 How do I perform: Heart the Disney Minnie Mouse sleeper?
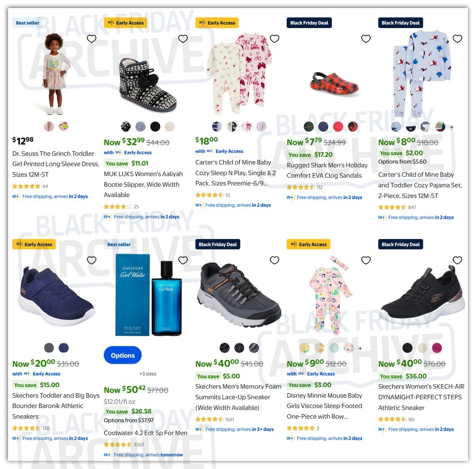tap(366, 260)
